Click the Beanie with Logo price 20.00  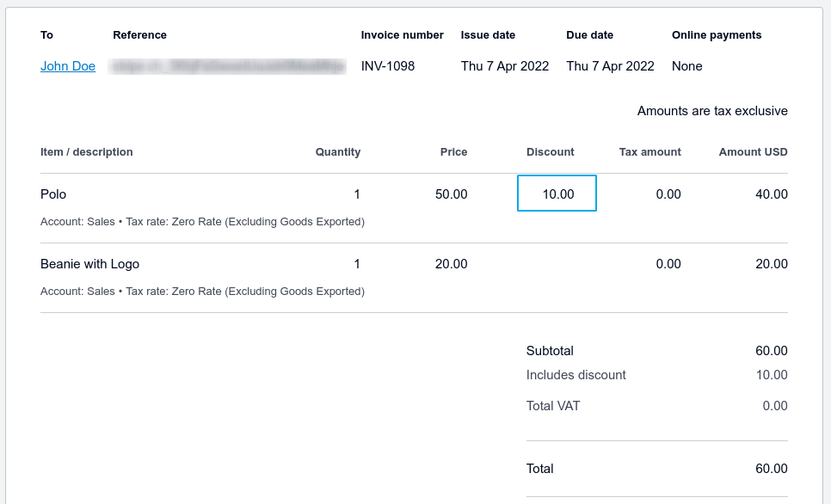451,264
